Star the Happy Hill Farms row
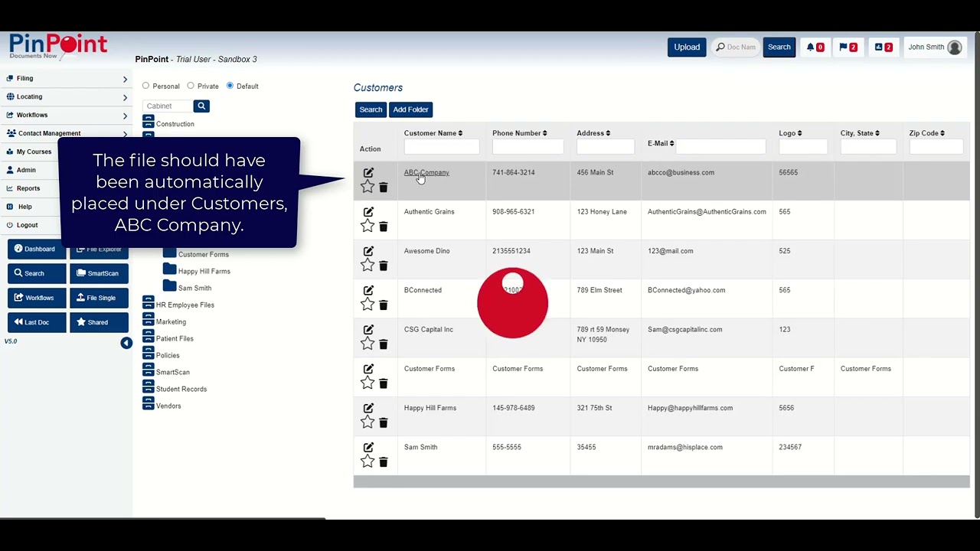Viewport: 980px width, 551px height. [367, 422]
